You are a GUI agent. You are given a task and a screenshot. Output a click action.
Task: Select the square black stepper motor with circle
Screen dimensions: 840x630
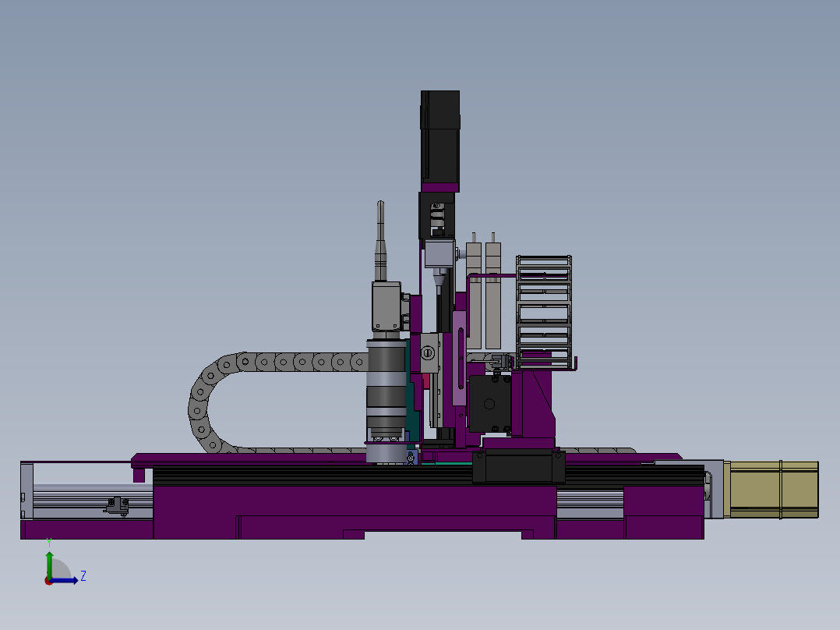(489, 404)
